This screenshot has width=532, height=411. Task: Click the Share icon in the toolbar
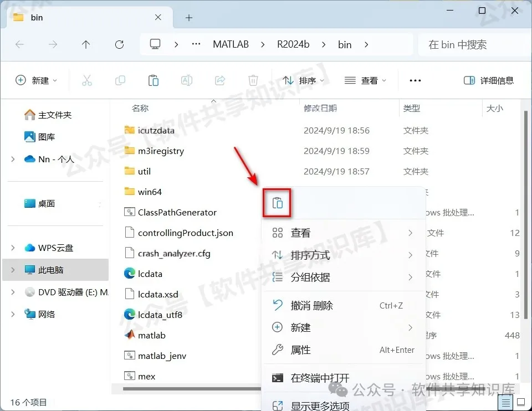click(220, 80)
